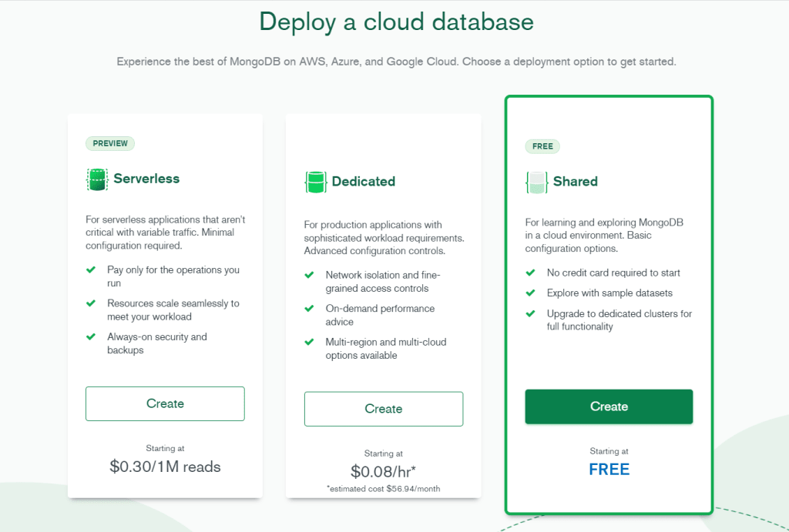Click the checkmark beside 'Network isolation'
The height and width of the screenshot is (532, 789).
(310, 275)
